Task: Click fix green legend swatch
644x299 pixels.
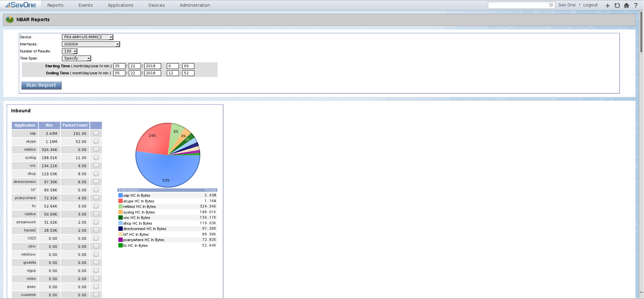Action: (120, 246)
